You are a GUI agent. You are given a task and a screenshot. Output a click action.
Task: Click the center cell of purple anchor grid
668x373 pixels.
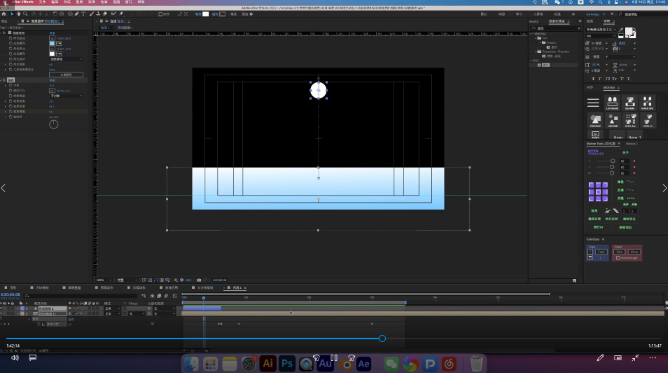[598, 192]
